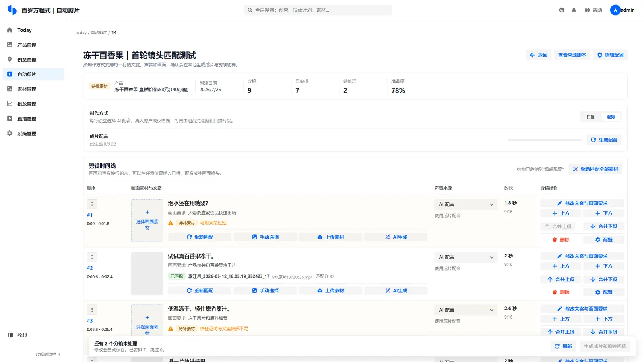Click the 返回 back button
Viewport: 644px width, 362px height.
539,55
